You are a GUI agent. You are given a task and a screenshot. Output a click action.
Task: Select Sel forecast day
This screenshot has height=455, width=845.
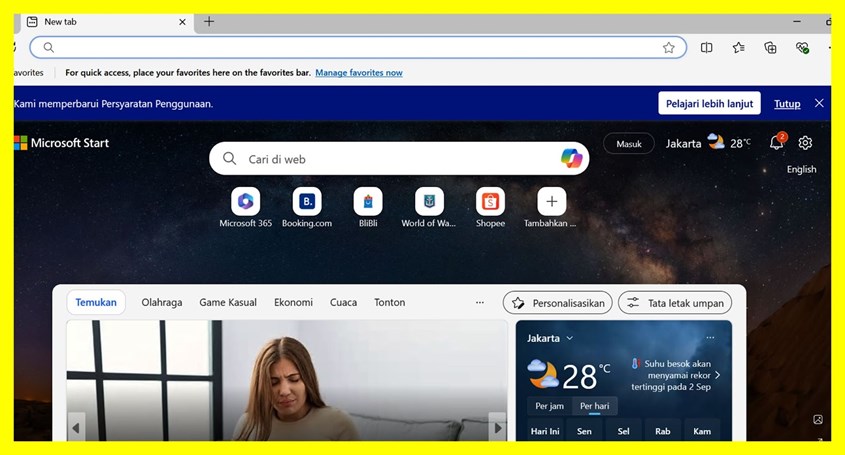pos(624,431)
